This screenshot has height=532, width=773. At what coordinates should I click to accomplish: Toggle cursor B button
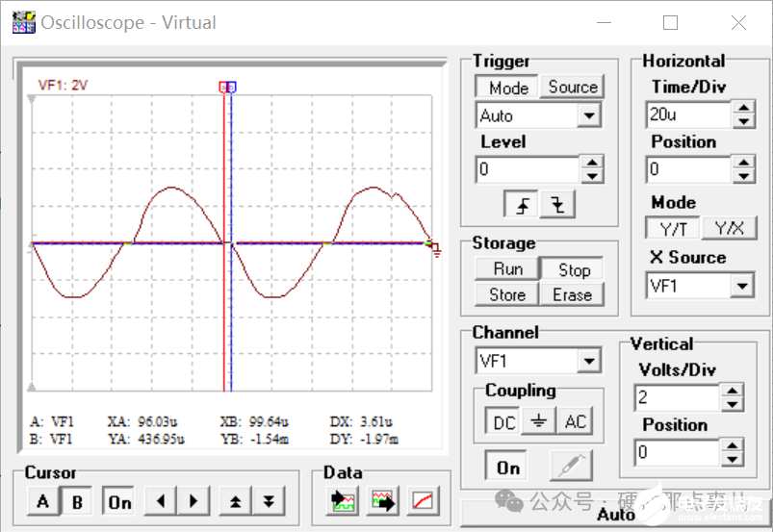(x=77, y=501)
